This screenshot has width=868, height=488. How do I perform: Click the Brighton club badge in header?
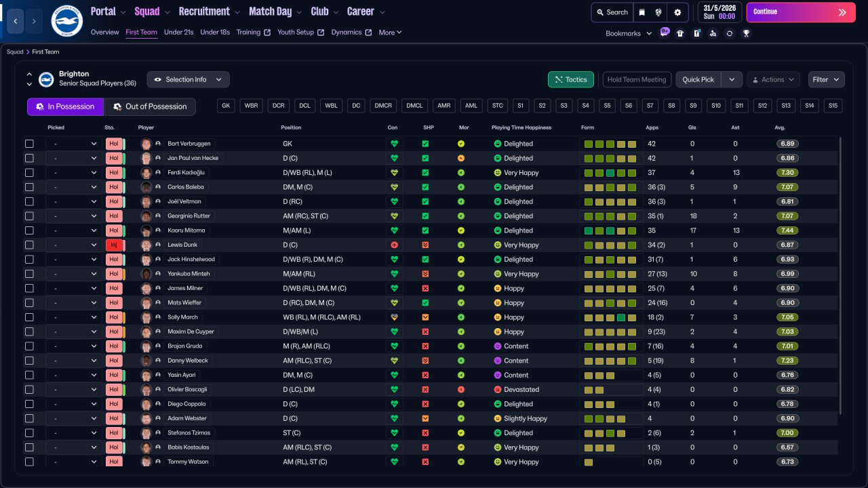click(x=66, y=21)
